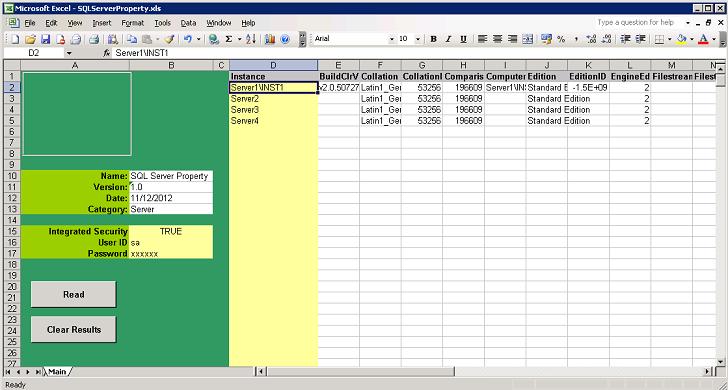This screenshot has height=390, width=728.
Task: Open the Font name dropdown
Action: click(392, 39)
